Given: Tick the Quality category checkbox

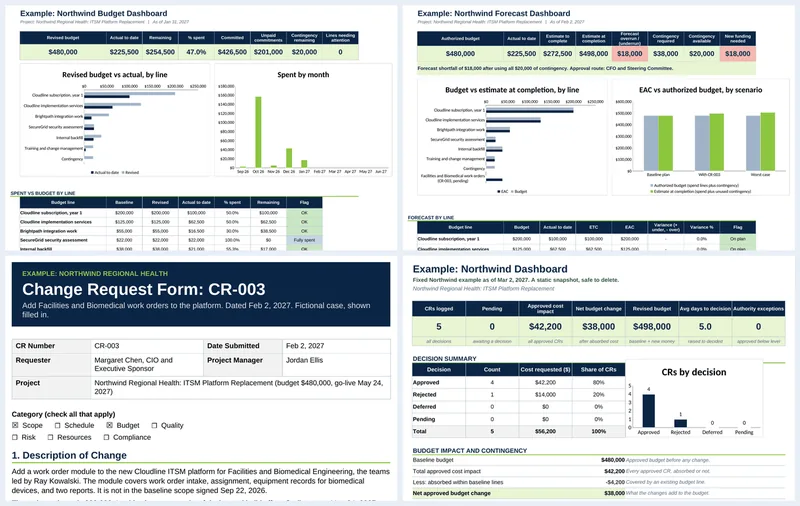Looking at the screenshot, I should coord(154,425).
